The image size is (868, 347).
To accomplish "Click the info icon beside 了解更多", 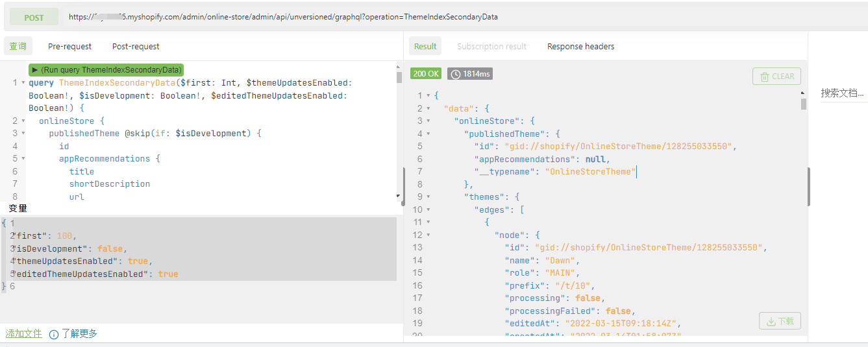I will 54,334.
